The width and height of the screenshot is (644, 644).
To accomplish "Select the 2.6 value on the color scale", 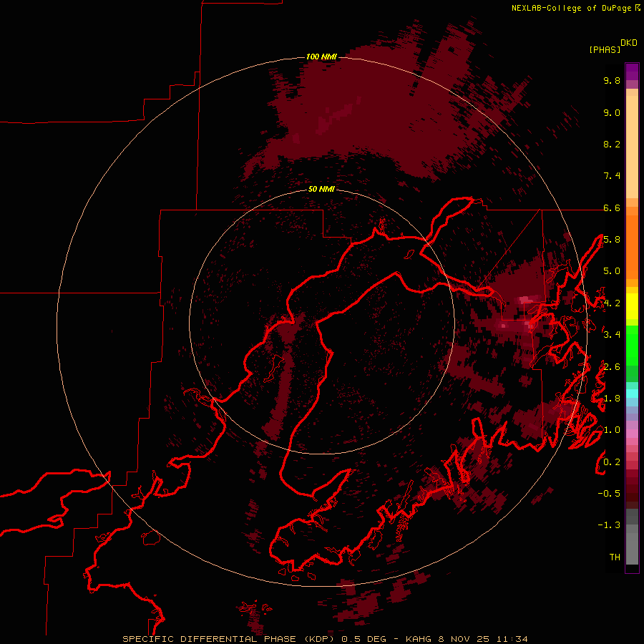I will click(612, 367).
